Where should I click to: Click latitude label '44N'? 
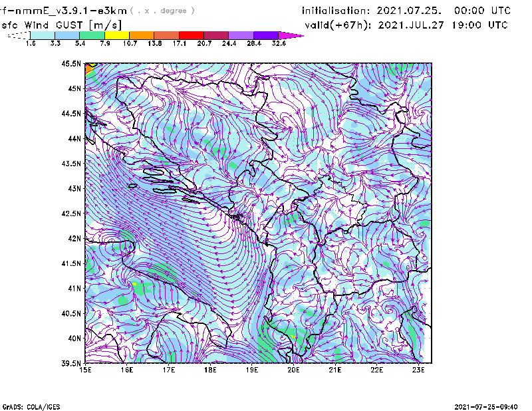pyautogui.click(x=74, y=138)
